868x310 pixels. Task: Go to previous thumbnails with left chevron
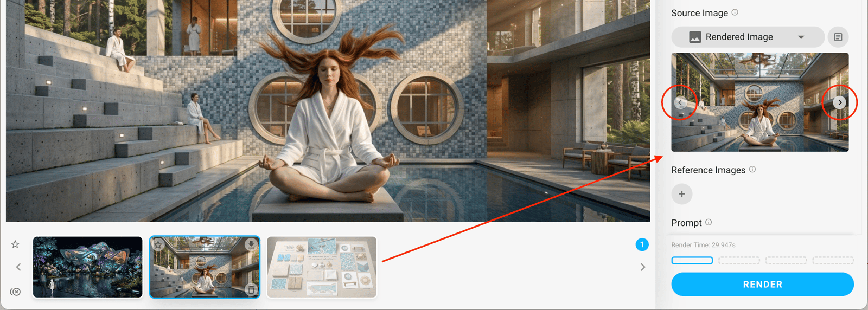[x=18, y=267]
